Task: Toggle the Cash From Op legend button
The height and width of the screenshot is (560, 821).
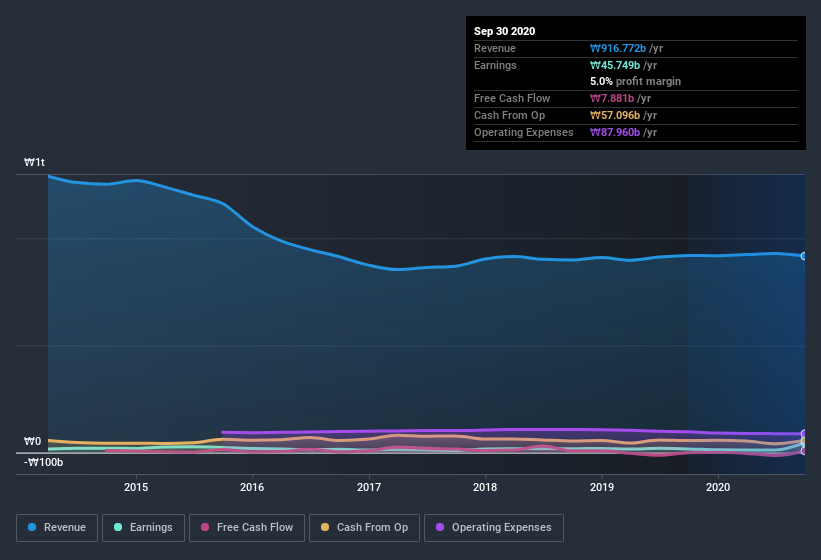Action: point(364,528)
